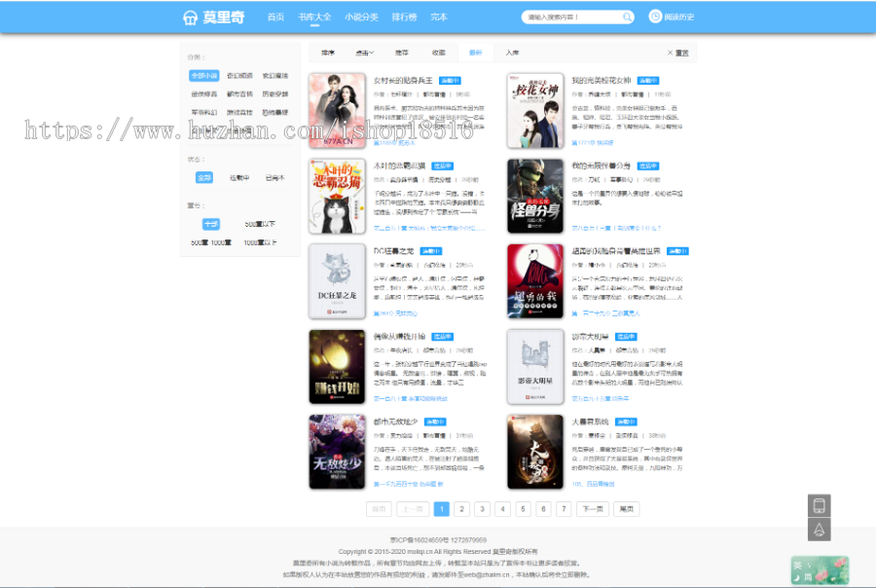Click the search magnifier icon

(627, 18)
